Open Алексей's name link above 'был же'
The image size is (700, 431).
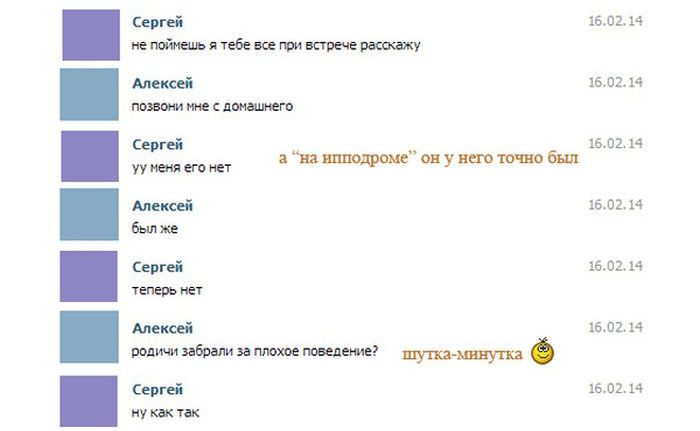coord(162,205)
